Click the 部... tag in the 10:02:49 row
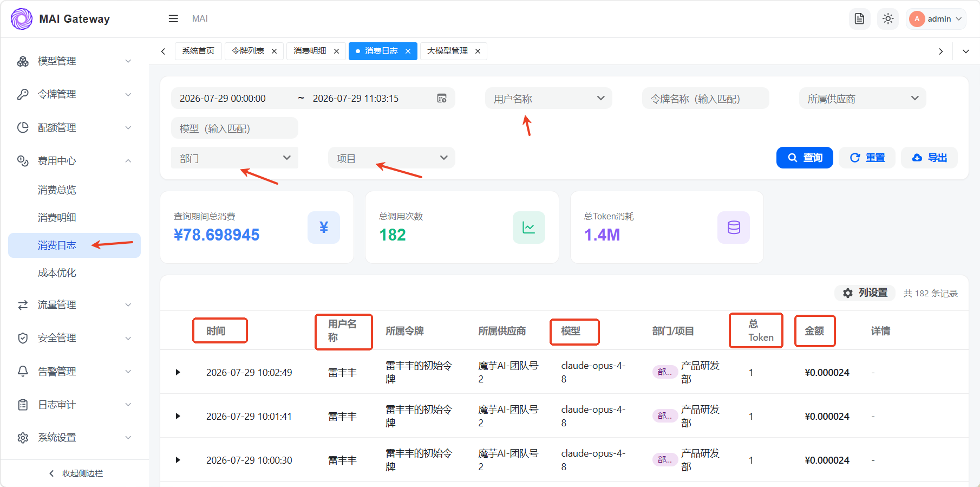 point(665,372)
